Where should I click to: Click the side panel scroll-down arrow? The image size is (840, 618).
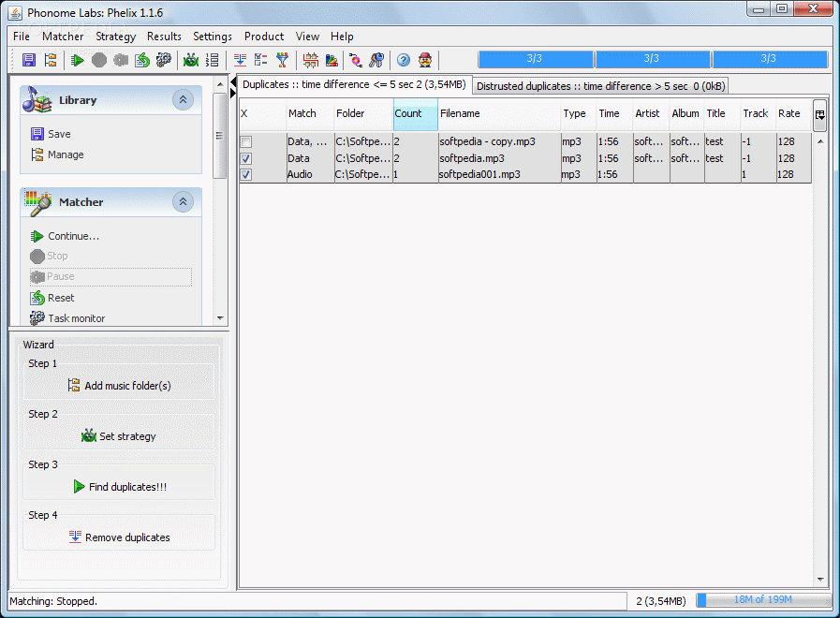click(x=220, y=318)
